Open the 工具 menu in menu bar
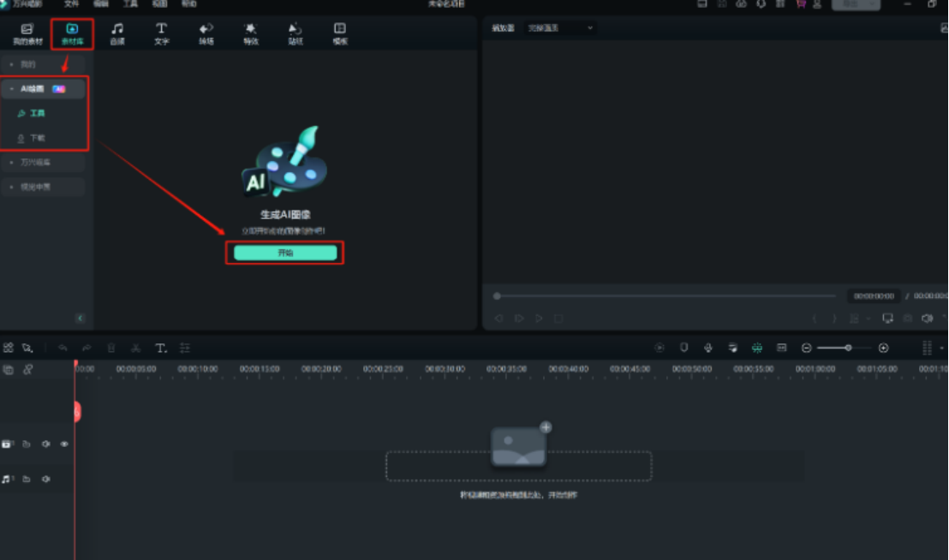 (x=131, y=3)
